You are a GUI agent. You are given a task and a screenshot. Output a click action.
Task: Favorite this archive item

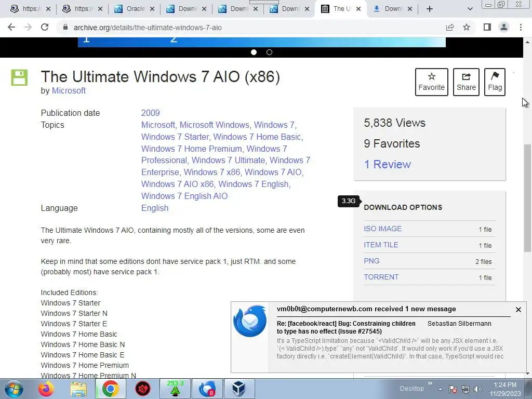pos(431,82)
